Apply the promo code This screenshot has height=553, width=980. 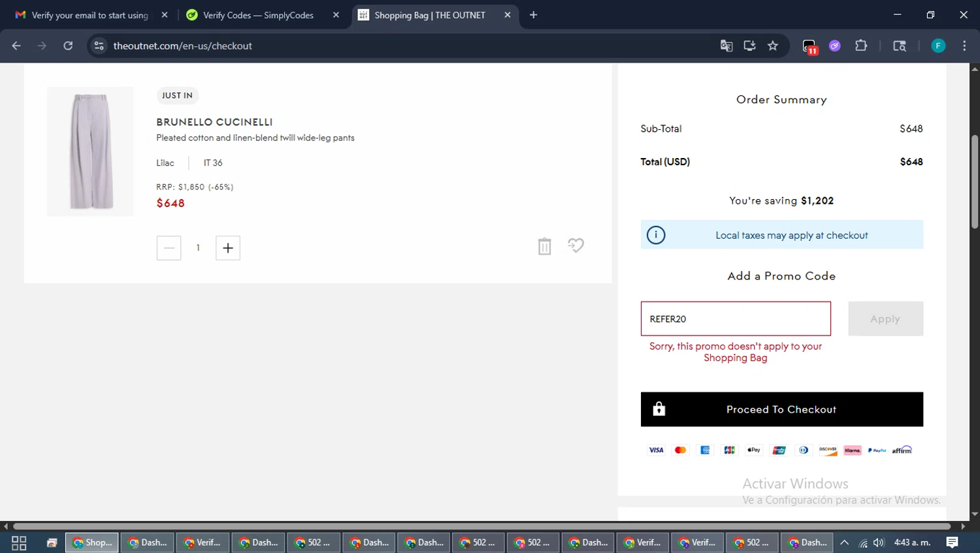click(885, 319)
